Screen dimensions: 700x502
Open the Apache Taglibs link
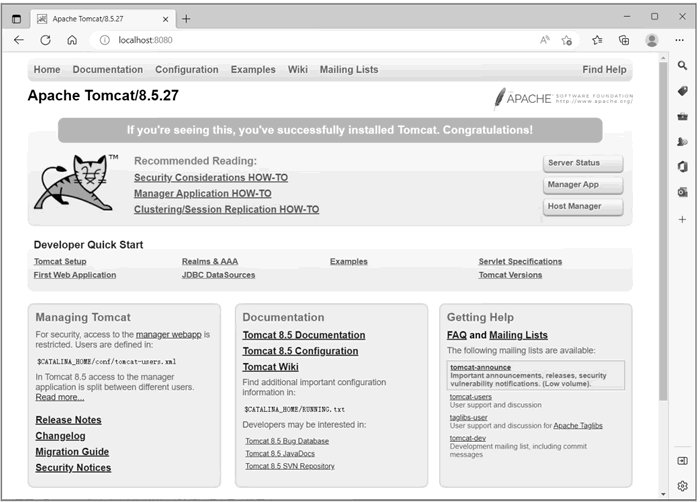click(x=578, y=426)
